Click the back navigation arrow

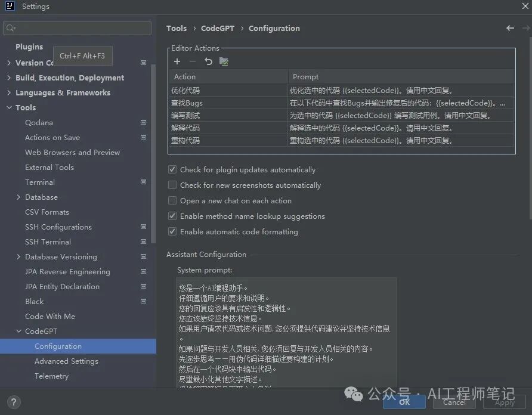coord(510,28)
